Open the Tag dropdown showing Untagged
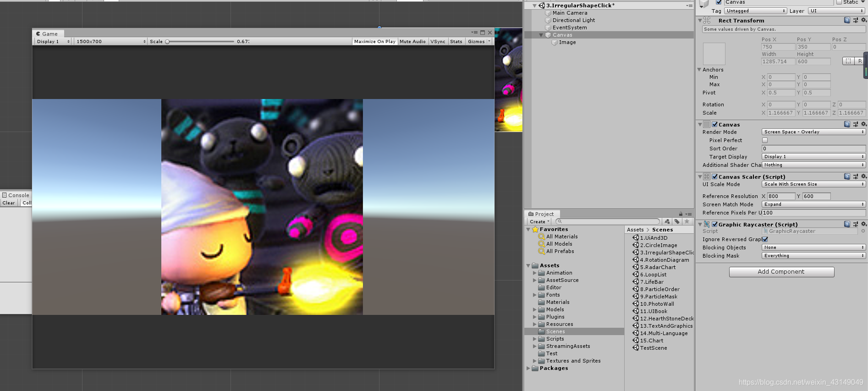The height and width of the screenshot is (391, 868). click(x=755, y=11)
